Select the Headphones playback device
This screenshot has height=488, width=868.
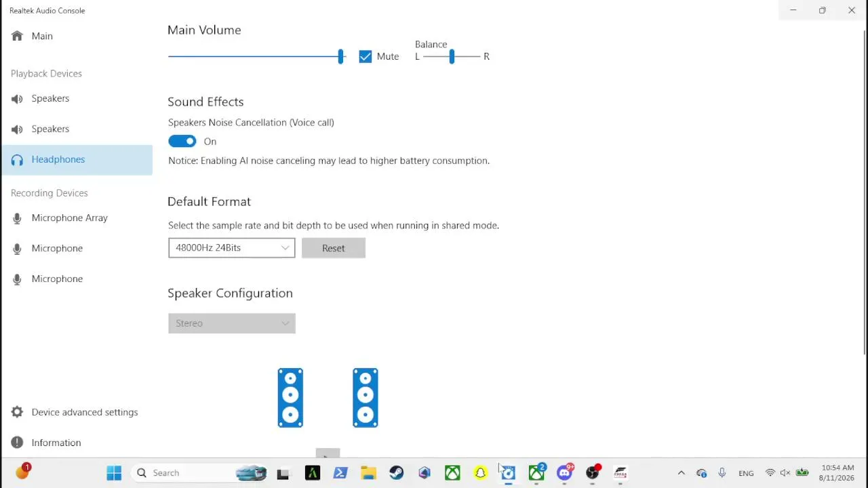coord(77,160)
